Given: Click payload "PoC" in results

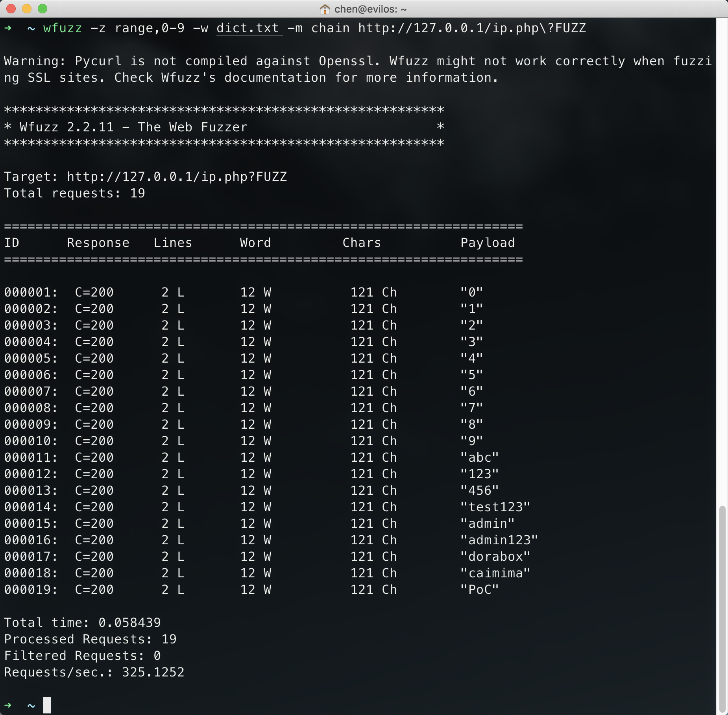Looking at the screenshot, I should click(x=479, y=590).
